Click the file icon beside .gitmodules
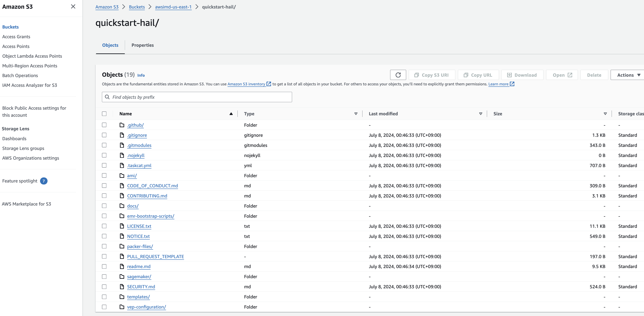Screen dimensions: 644x316 [122, 145]
